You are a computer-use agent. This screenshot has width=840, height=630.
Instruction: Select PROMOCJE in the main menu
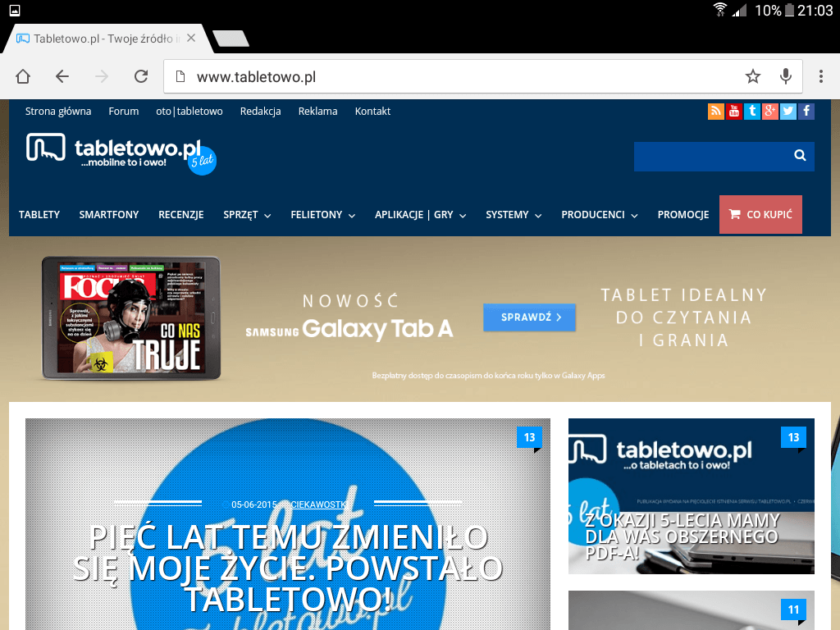pyautogui.click(x=683, y=215)
